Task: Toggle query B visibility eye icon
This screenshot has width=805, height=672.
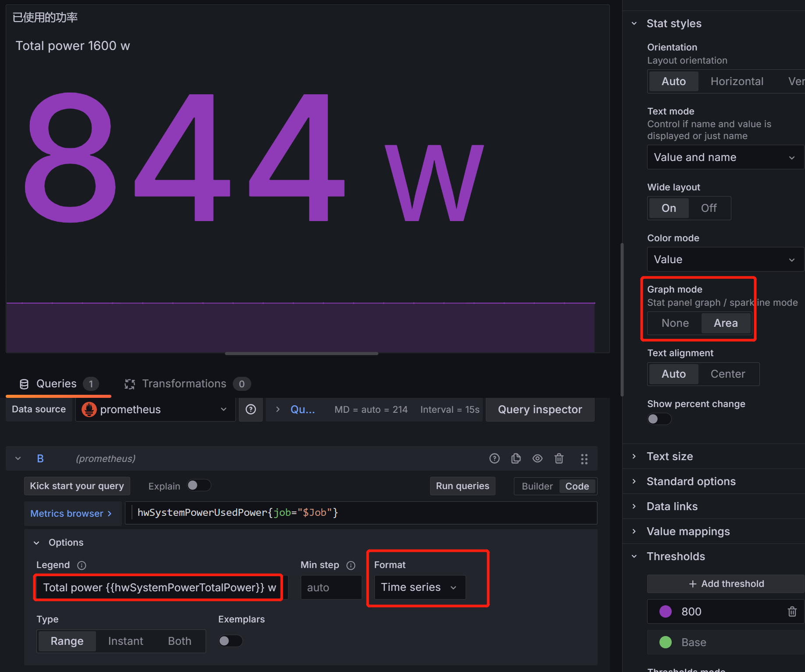Action: point(538,458)
